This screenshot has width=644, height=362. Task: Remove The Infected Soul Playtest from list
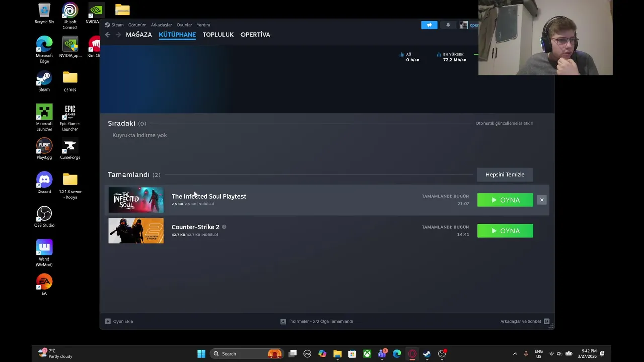point(542,200)
